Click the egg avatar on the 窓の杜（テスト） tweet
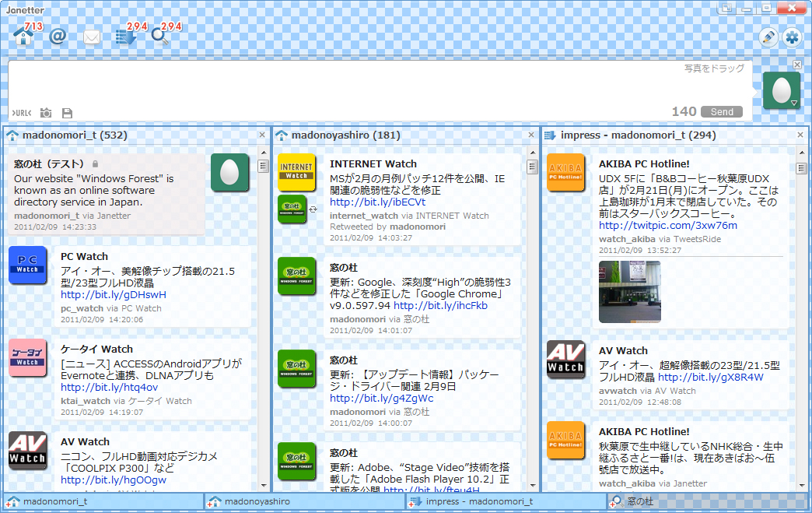The height and width of the screenshot is (513, 812). tap(229, 173)
